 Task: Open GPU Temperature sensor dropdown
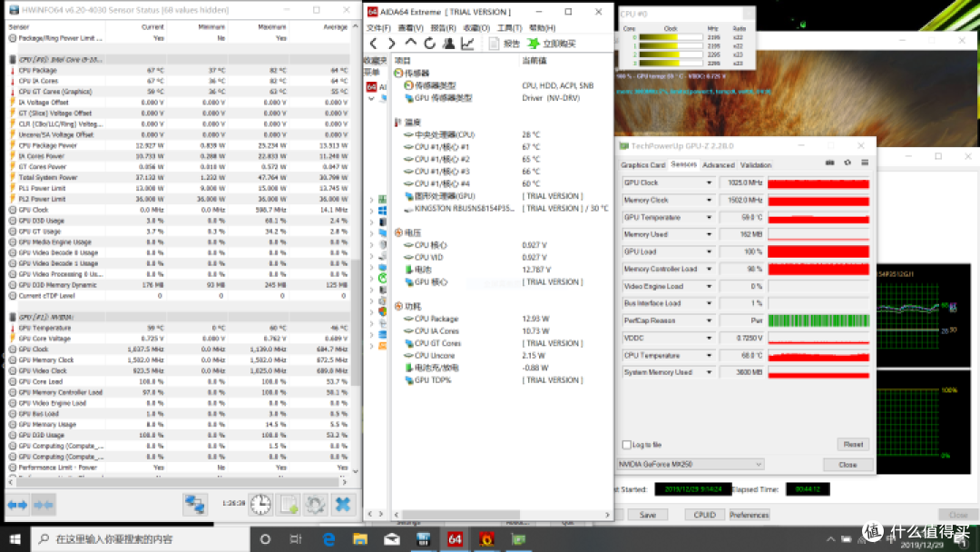pos(710,218)
